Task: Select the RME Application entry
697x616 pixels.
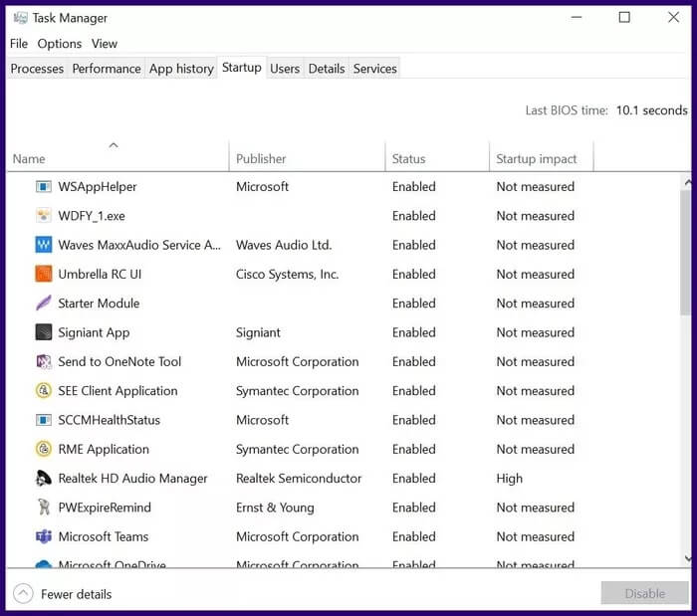Action: (104, 449)
